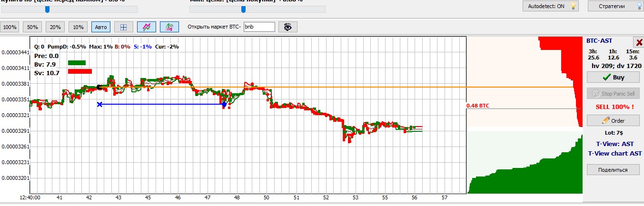
Task: Click the 0.00003441 price axis label
Action: (x=15, y=52)
